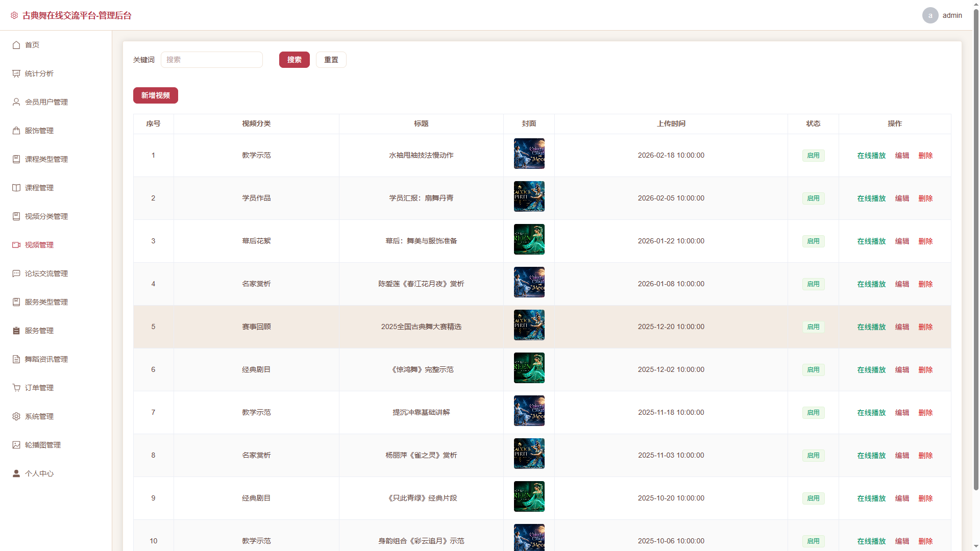The height and width of the screenshot is (551, 980).
Task: Click the 上传时间 column header
Action: coord(671,123)
